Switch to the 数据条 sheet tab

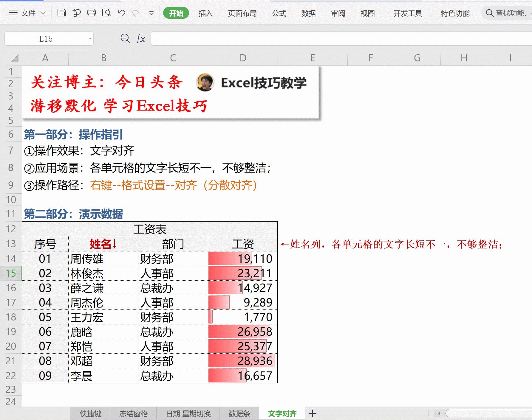point(239,413)
